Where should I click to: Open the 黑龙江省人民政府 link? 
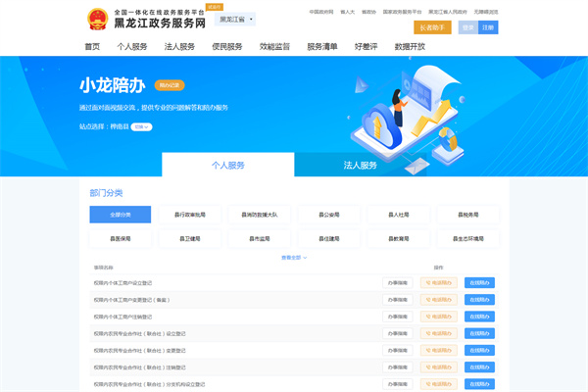tap(448, 12)
